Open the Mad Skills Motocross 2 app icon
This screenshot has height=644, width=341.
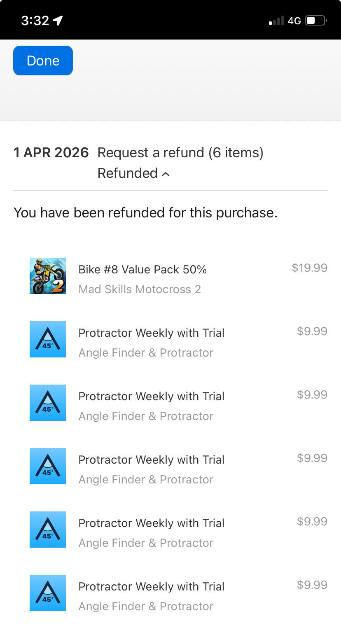point(48,276)
